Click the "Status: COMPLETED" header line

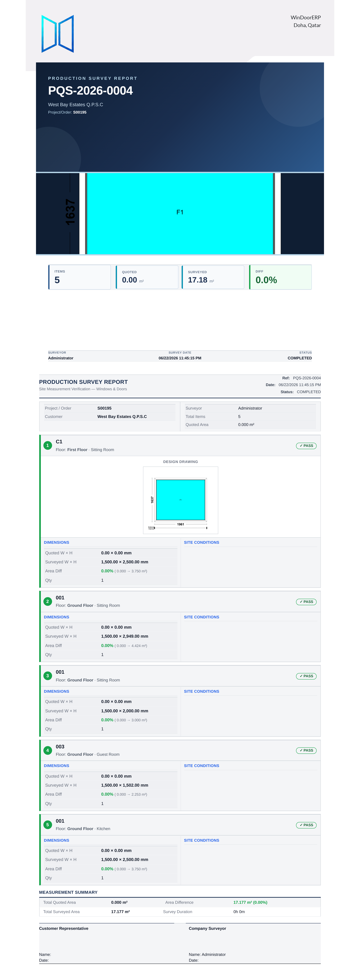pos(301,392)
